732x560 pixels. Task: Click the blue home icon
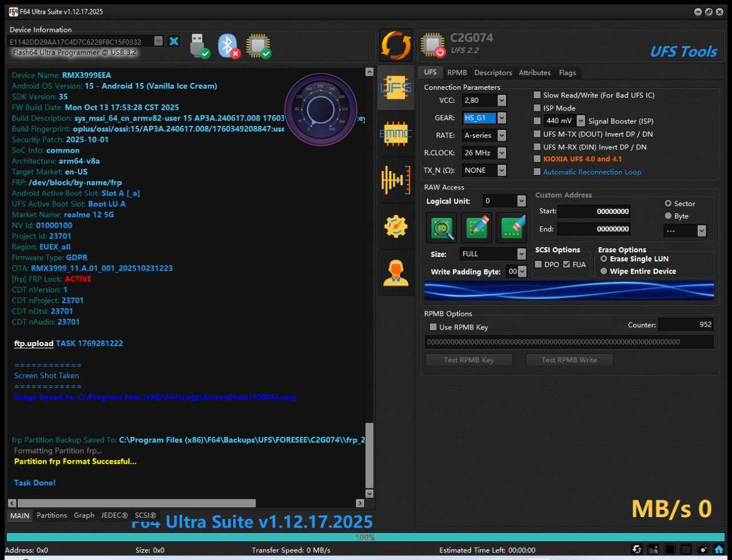point(719,549)
